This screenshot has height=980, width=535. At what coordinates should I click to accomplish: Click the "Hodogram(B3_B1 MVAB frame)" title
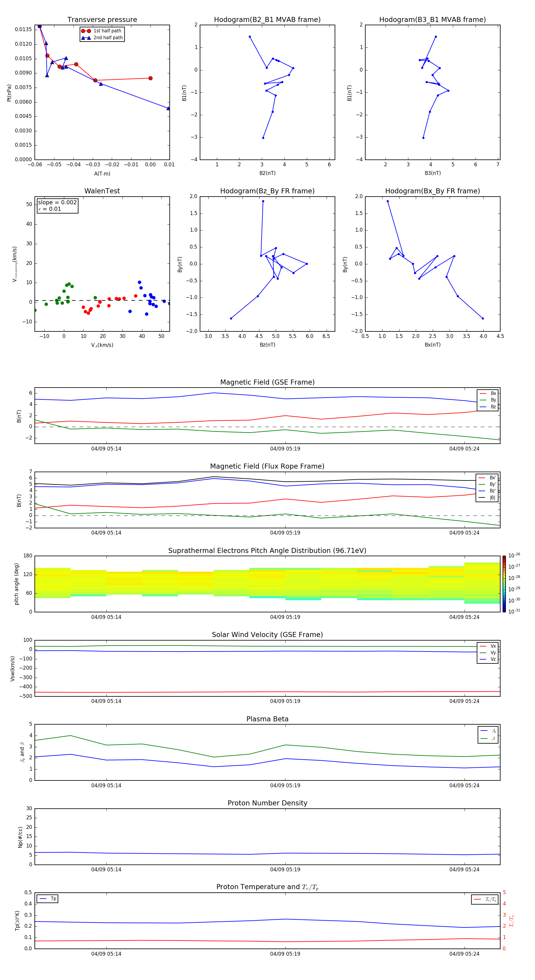click(x=432, y=20)
